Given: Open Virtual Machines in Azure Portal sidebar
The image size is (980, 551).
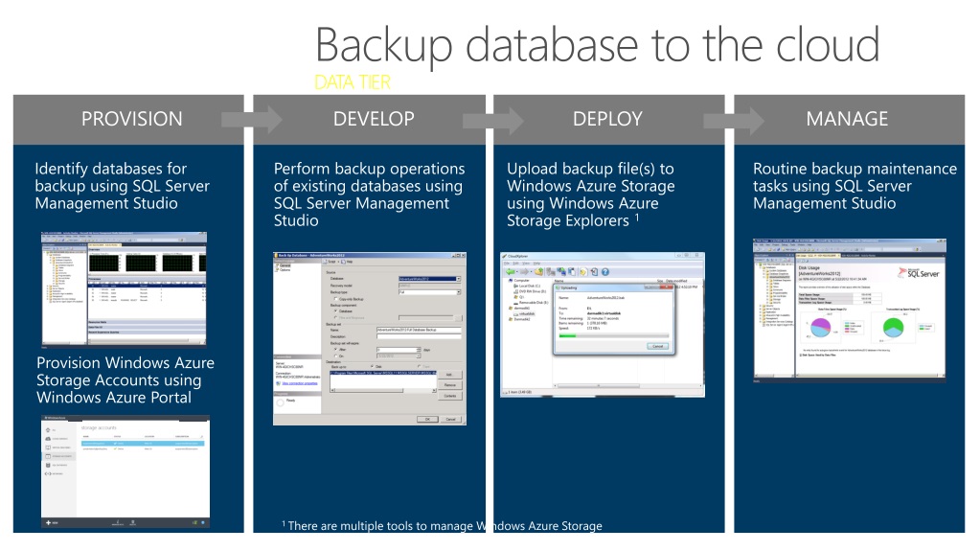Looking at the screenshot, I should pos(57,448).
